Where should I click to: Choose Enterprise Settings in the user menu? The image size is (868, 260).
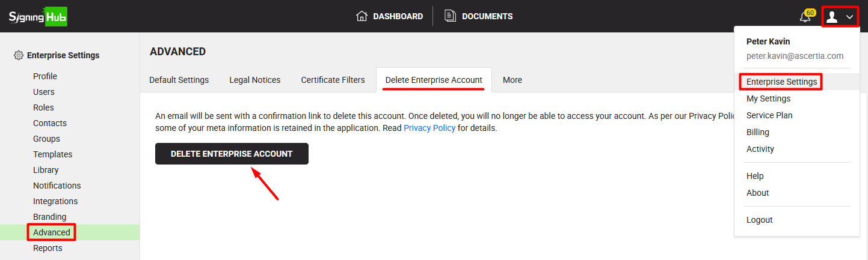(x=781, y=82)
